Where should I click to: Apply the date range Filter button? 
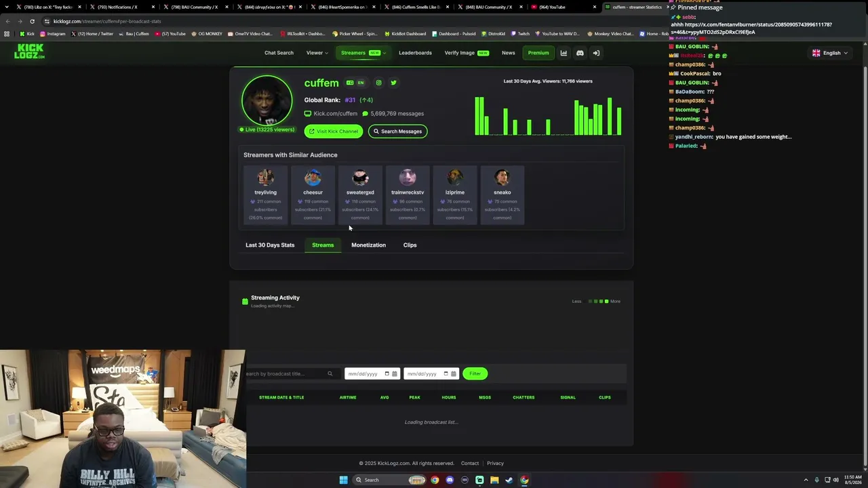click(x=475, y=373)
